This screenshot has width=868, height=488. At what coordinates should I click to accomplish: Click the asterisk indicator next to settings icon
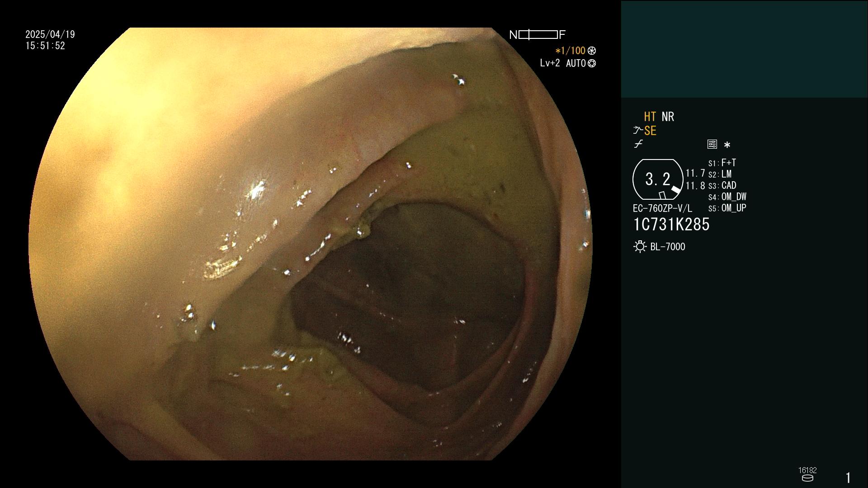click(727, 145)
